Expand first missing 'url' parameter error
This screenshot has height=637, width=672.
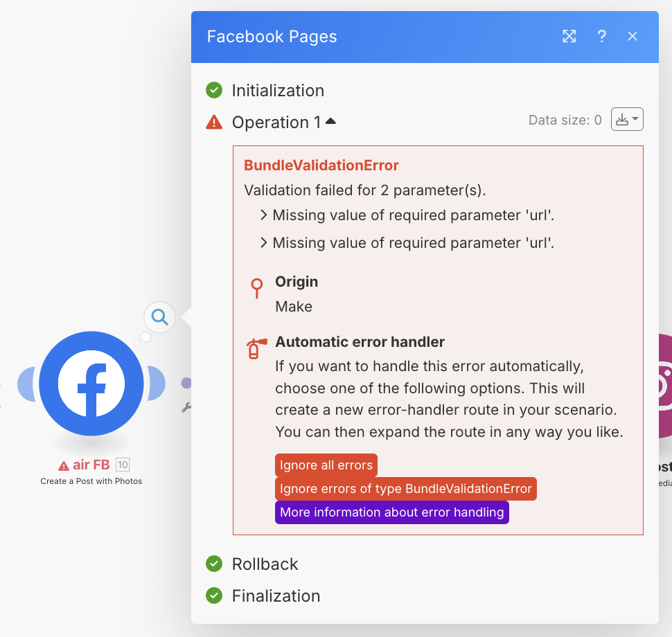coord(263,215)
